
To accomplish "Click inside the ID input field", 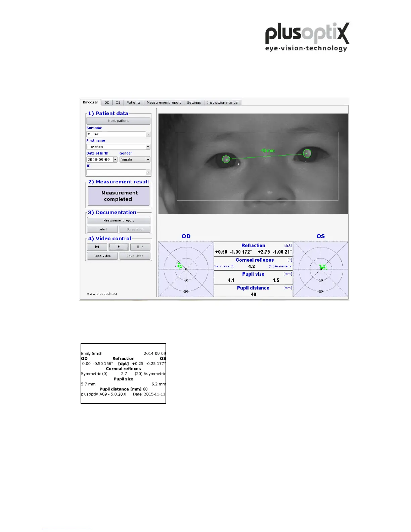I will tap(116, 172).
